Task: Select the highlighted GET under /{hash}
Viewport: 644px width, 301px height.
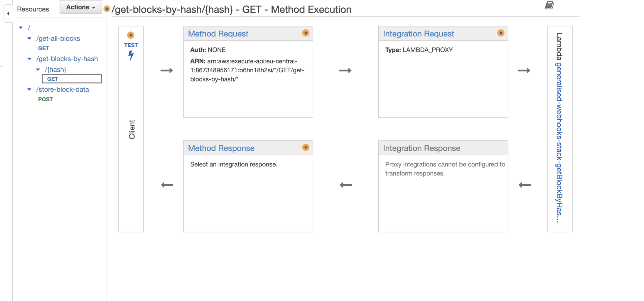Action: coord(53,79)
